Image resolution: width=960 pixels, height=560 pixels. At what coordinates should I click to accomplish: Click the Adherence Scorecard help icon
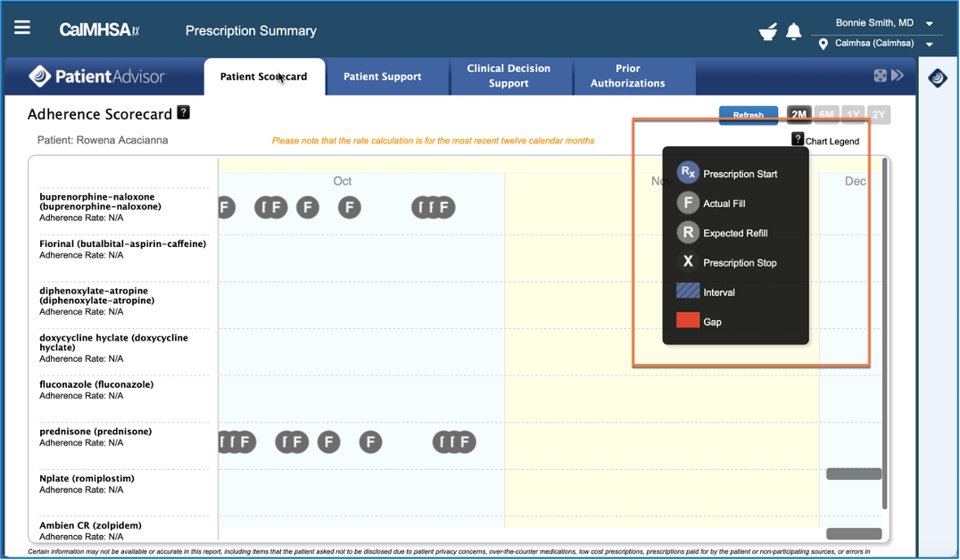[183, 112]
